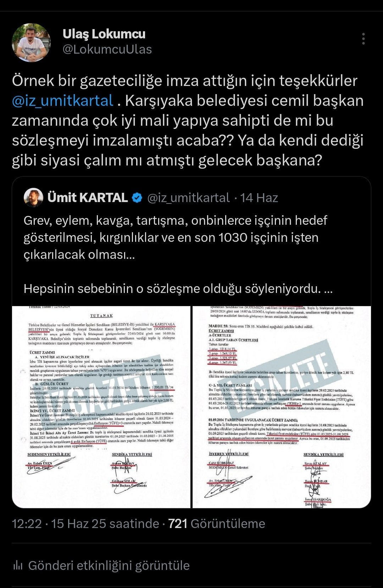Click the Ümit KARTAL name in quote
The image size is (383, 588).
pyautogui.click(x=88, y=198)
